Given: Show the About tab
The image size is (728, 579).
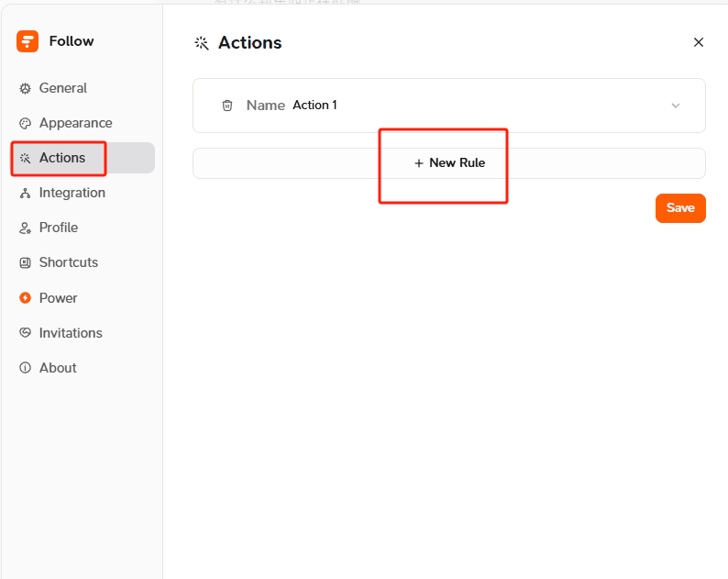Looking at the screenshot, I should pyautogui.click(x=83, y=368).
